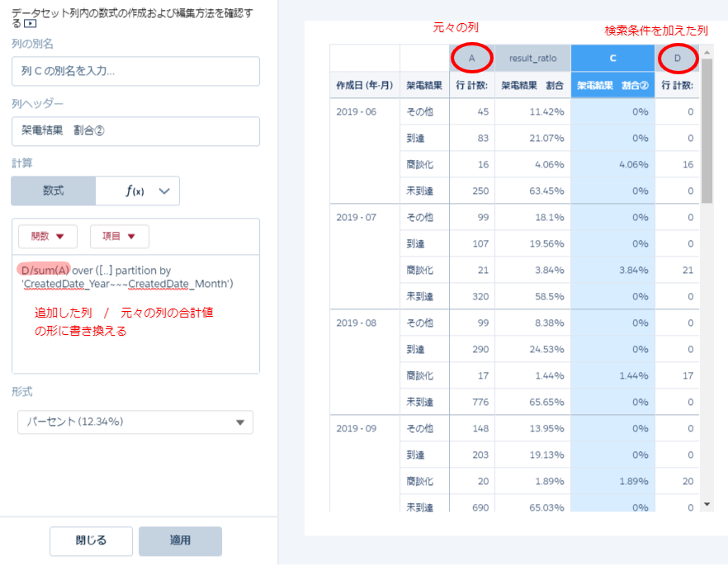
Task: Expand the 項目 dropdown menu
Action: [120, 237]
